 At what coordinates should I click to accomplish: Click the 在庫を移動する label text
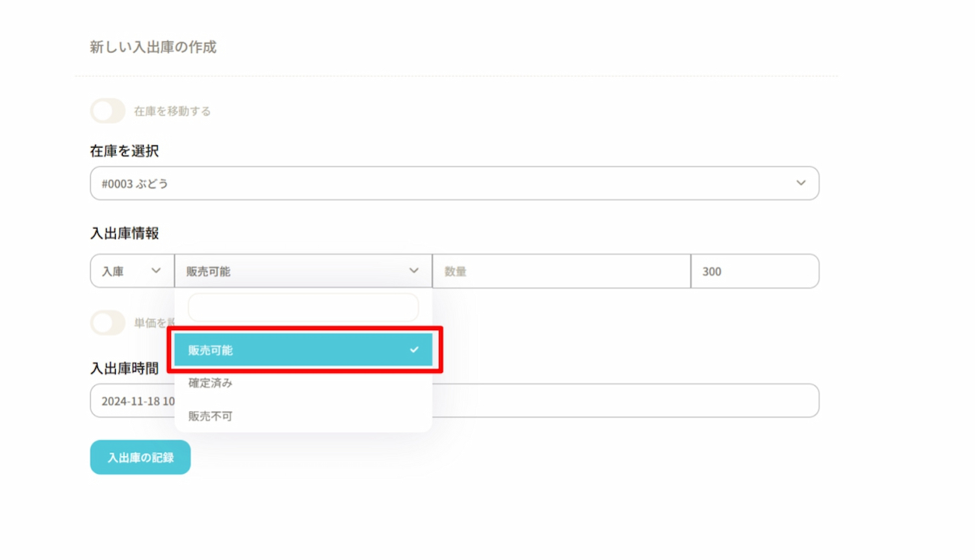tap(172, 111)
